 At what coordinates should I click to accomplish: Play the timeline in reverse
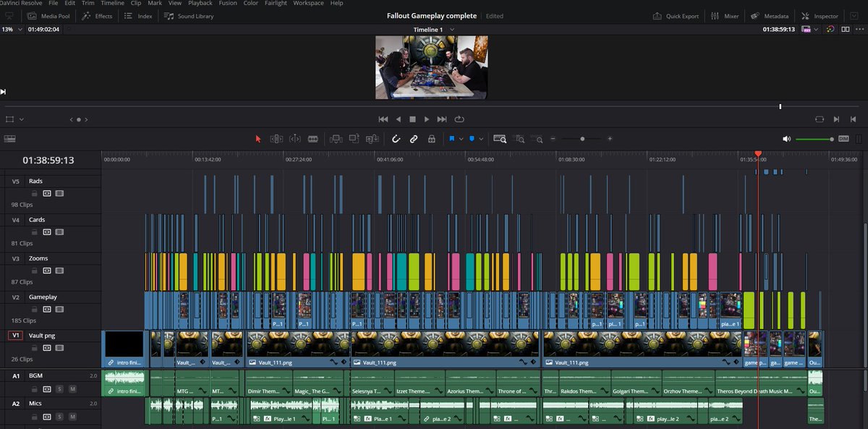(x=399, y=119)
